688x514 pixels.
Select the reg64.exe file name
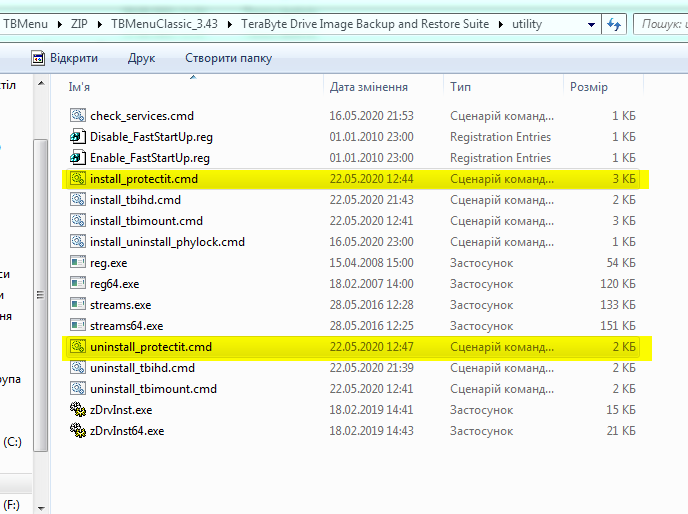point(115,284)
